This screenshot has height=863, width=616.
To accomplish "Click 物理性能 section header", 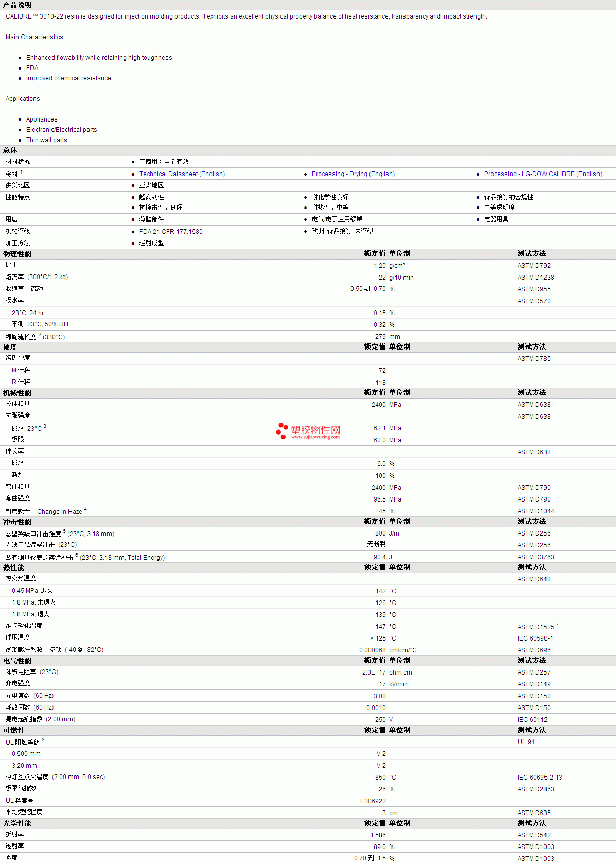I will (x=17, y=254).
